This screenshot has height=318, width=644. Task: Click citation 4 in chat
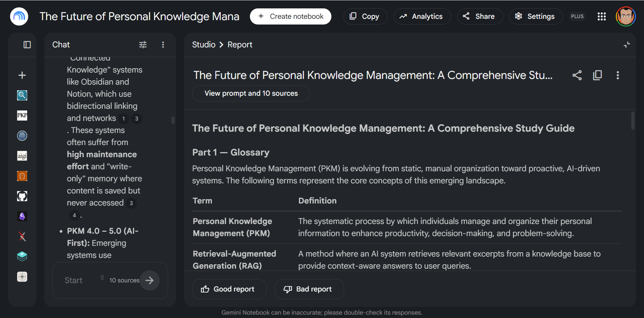point(74,215)
